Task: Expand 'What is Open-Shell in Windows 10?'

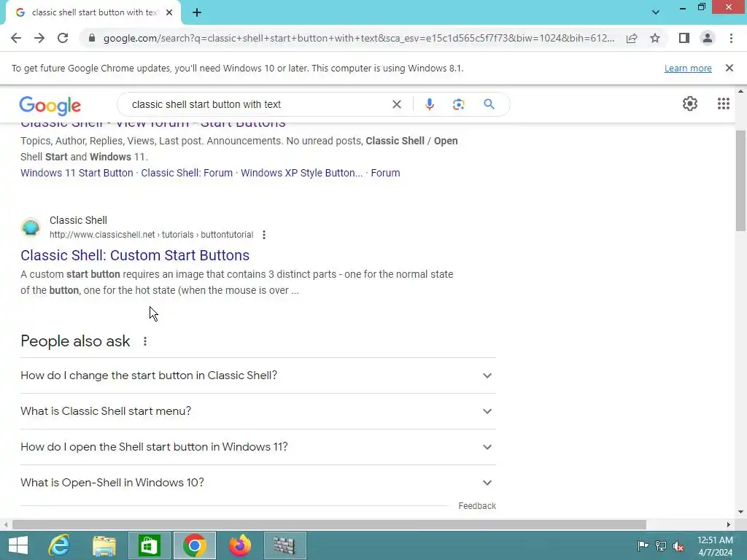Action: [258, 483]
